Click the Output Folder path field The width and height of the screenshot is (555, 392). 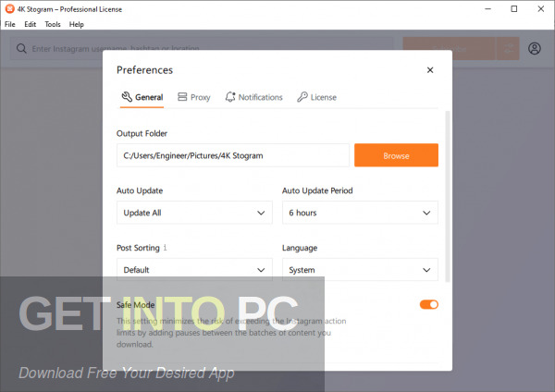[x=233, y=155]
